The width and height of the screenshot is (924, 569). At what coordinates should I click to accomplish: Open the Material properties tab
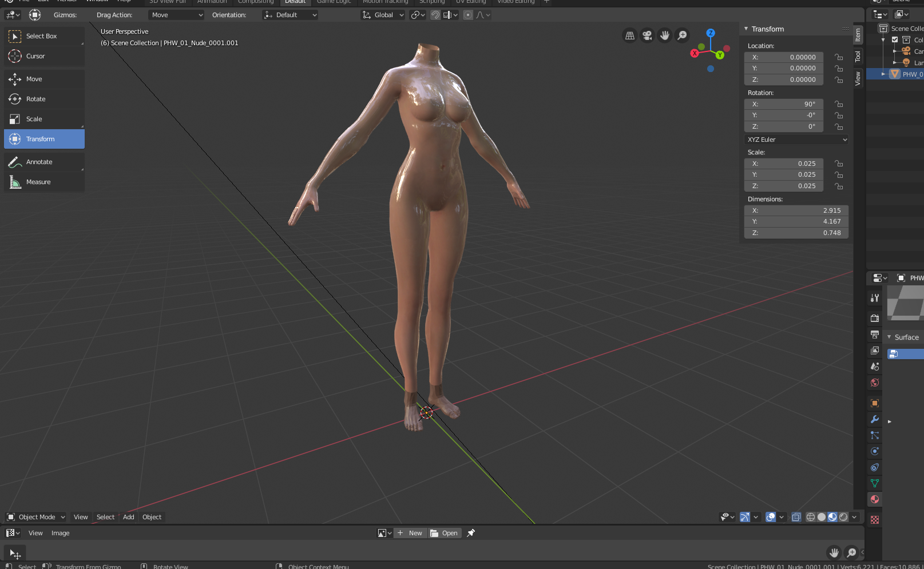[874, 499]
